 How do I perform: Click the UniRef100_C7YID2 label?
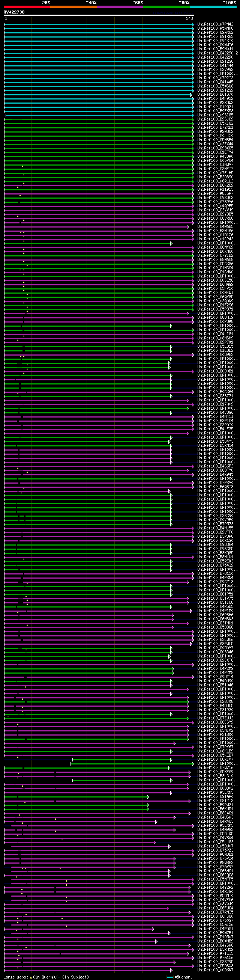point(215,256)
